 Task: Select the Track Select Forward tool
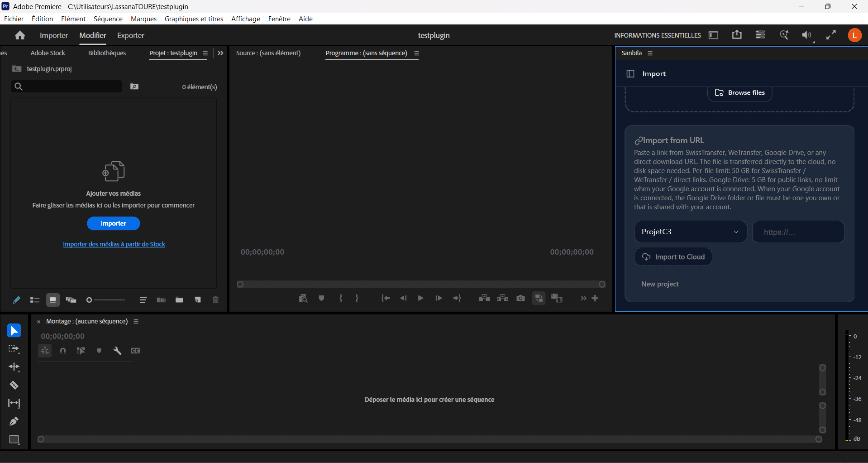click(14, 349)
